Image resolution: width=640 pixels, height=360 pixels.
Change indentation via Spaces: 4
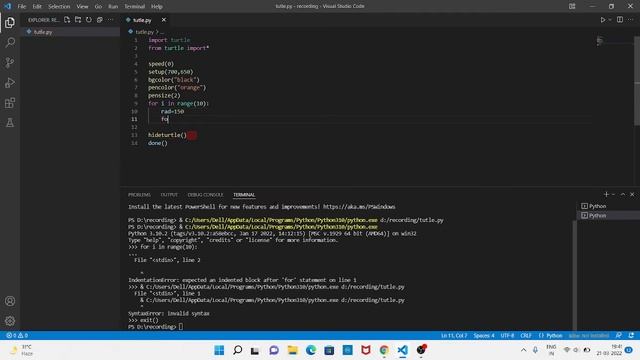coord(484,335)
